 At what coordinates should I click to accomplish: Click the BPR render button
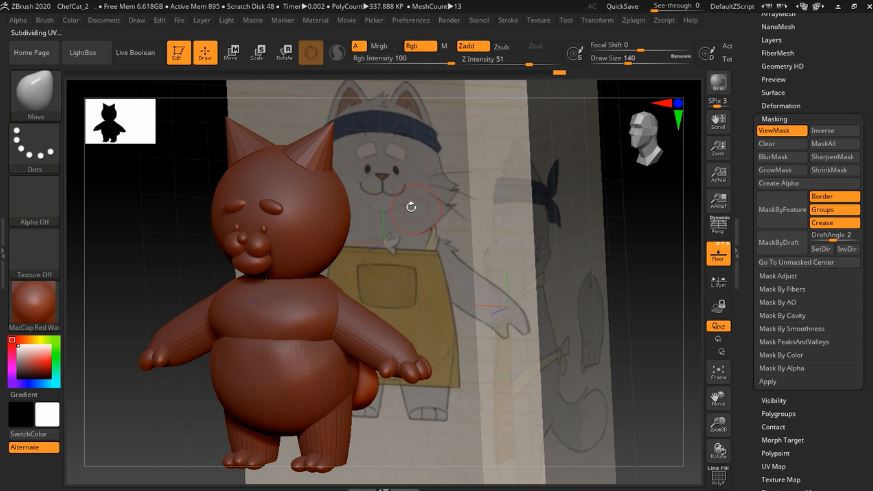[718, 83]
